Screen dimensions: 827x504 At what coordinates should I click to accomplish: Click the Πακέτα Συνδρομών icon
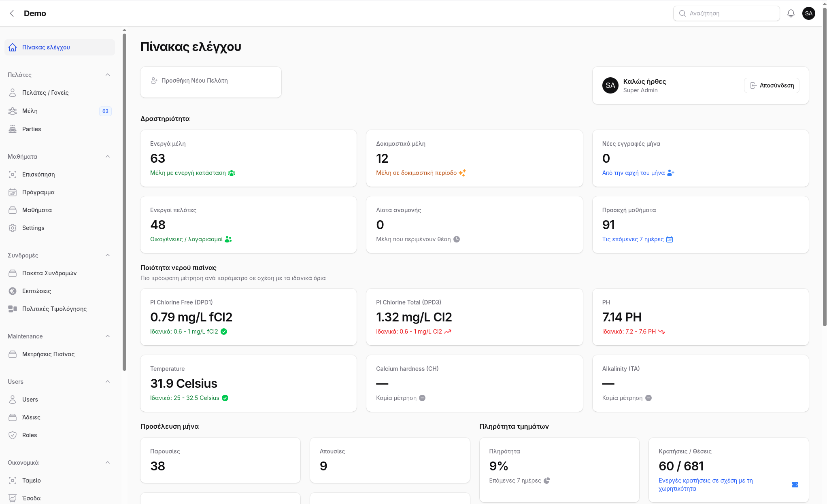pos(13,273)
